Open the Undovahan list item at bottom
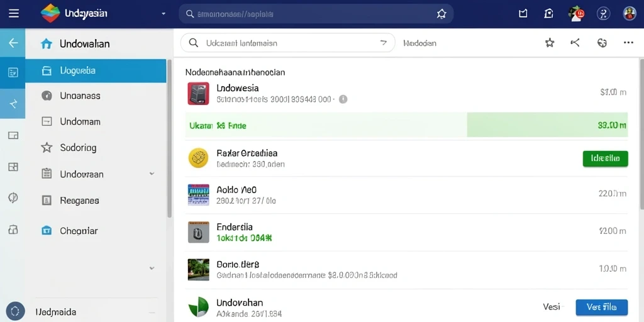644x322 pixels. 406,306
